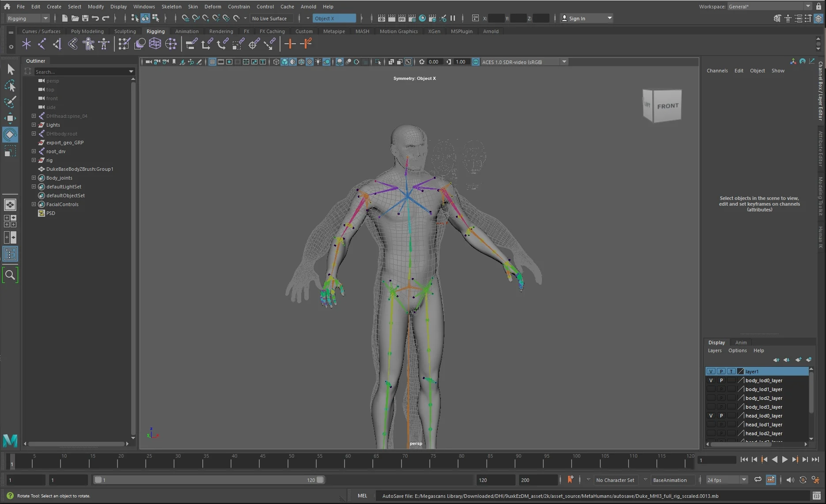Toggle loop playback icon
This screenshot has height=504, width=826.
pyautogui.click(x=758, y=480)
